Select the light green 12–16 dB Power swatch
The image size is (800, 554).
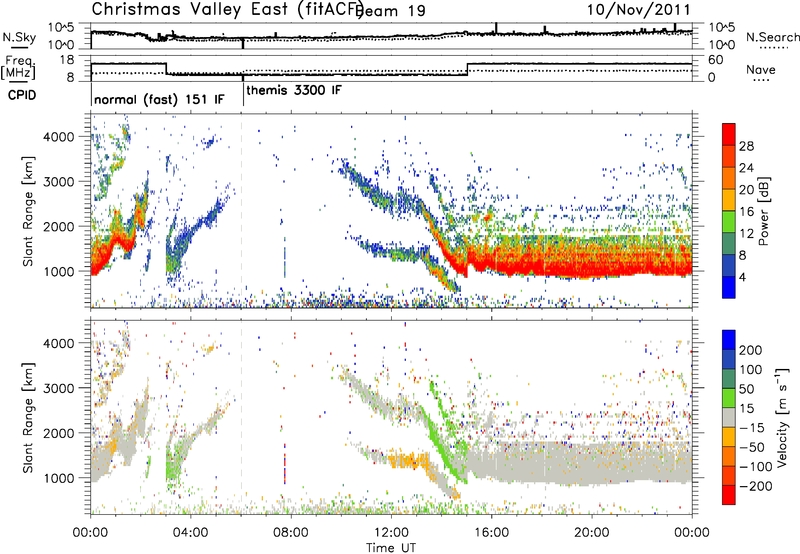729,222
